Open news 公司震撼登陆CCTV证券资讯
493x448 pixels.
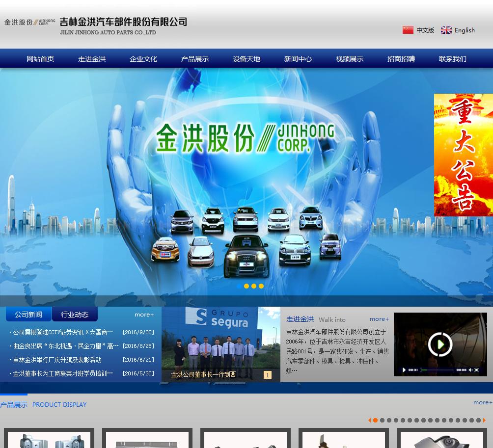click(x=62, y=332)
